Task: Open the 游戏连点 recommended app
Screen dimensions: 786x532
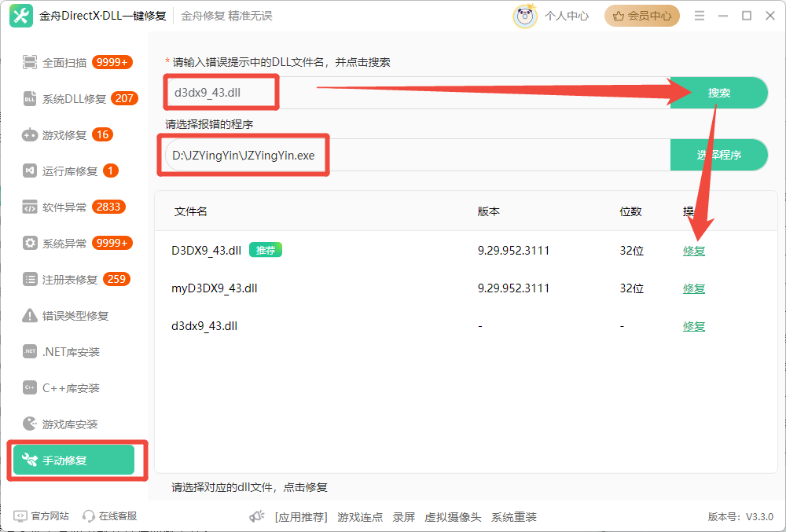Action: (360, 517)
